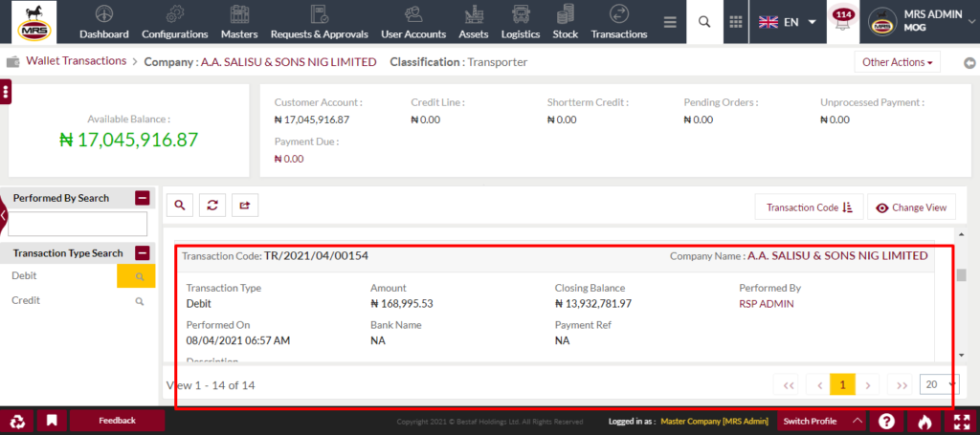Open the hamburger menu icon
The width and height of the screenshot is (980, 435).
pyautogui.click(x=670, y=22)
